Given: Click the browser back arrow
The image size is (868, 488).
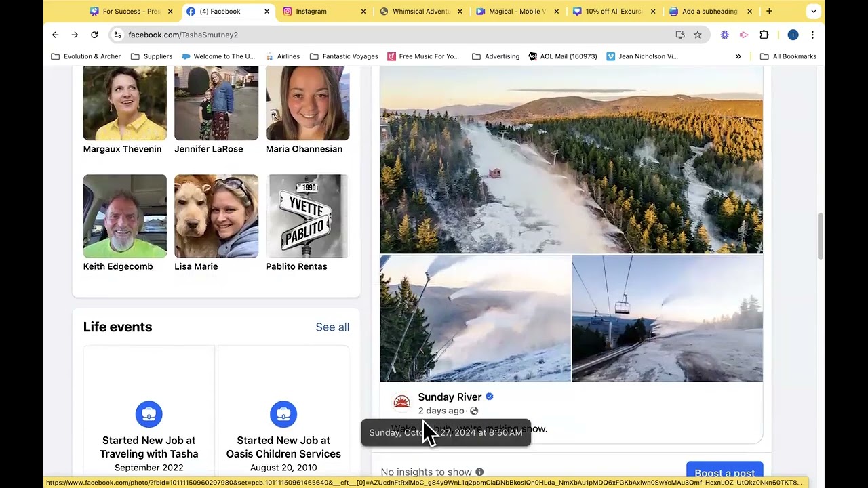Looking at the screenshot, I should click(56, 35).
